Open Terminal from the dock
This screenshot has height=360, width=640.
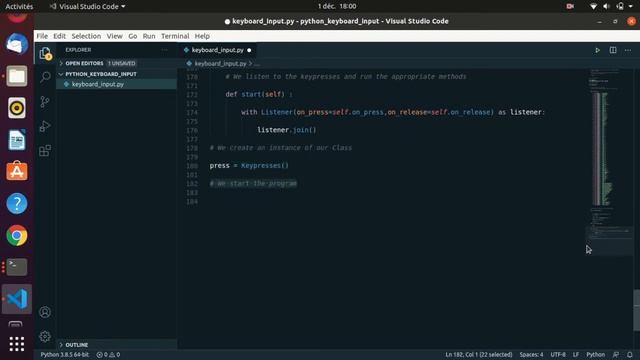tap(17, 267)
